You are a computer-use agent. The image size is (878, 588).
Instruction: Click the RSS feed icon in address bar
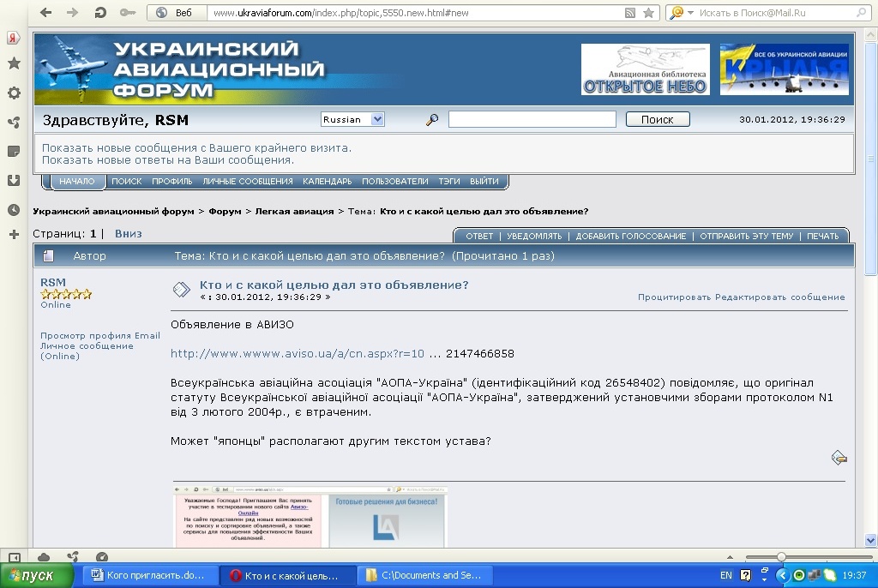pyautogui.click(x=630, y=13)
